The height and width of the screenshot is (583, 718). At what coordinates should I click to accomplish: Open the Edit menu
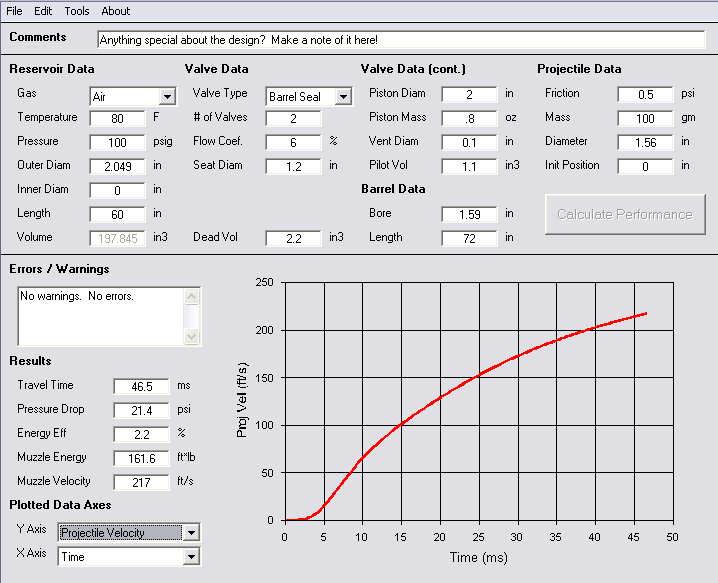pos(43,11)
